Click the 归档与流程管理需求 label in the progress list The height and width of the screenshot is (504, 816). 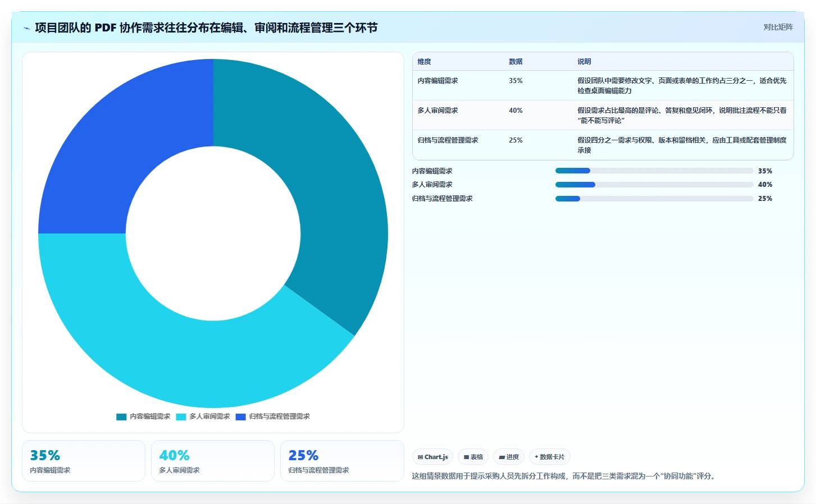(x=442, y=199)
